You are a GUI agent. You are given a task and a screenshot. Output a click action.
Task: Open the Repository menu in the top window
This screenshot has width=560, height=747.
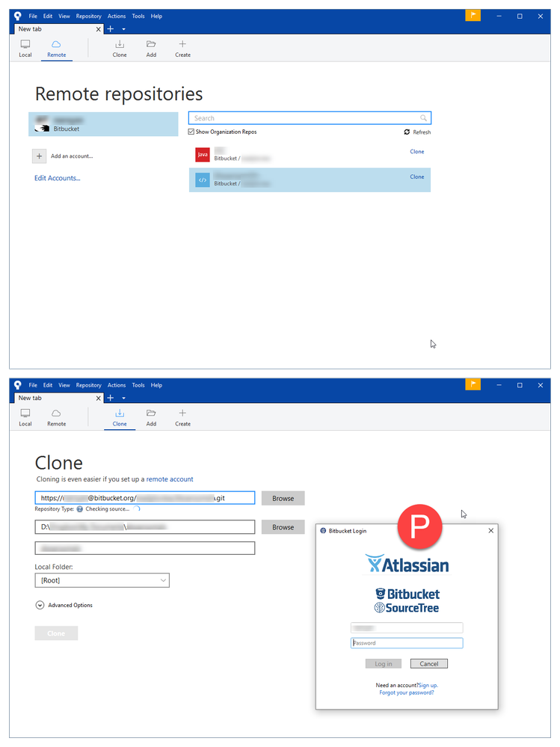[88, 16]
